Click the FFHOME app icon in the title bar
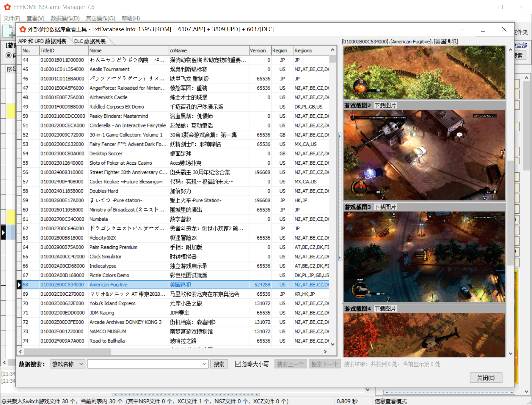 [7, 7]
